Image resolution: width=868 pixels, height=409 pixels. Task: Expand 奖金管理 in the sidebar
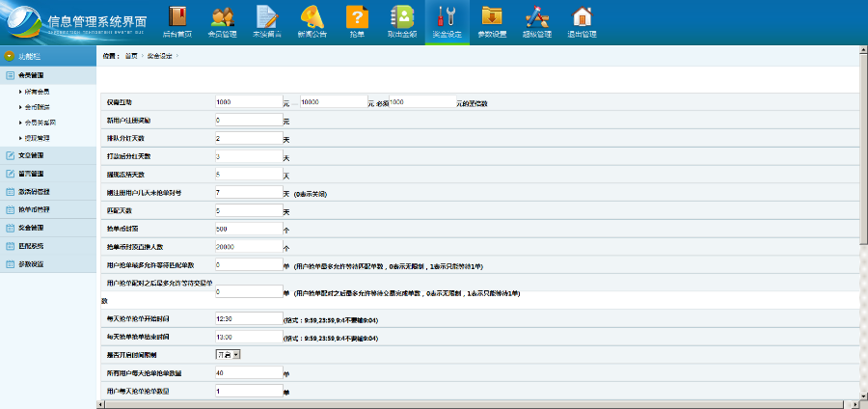click(x=48, y=228)
